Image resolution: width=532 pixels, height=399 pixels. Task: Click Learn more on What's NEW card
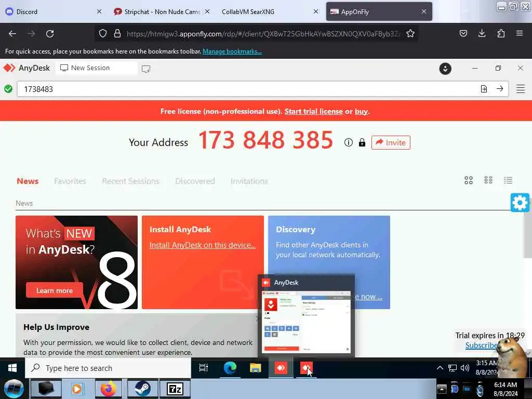point(54,291)
